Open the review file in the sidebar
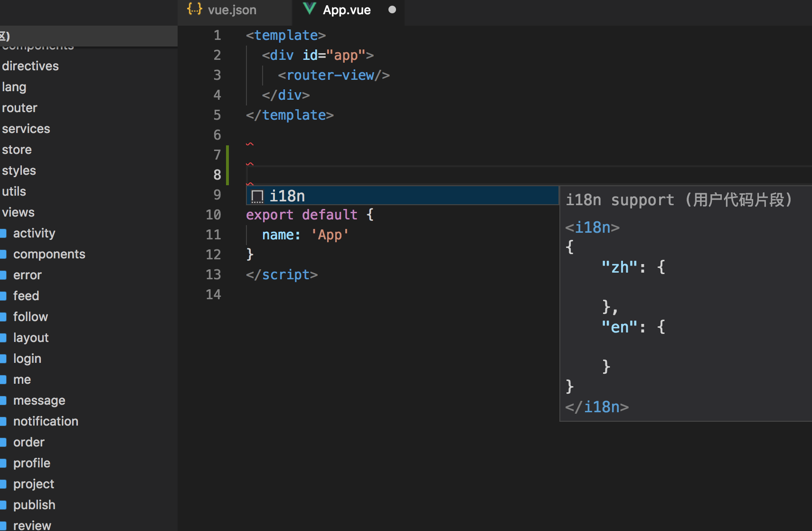812x531 pixels. click(x=32, y=524)
